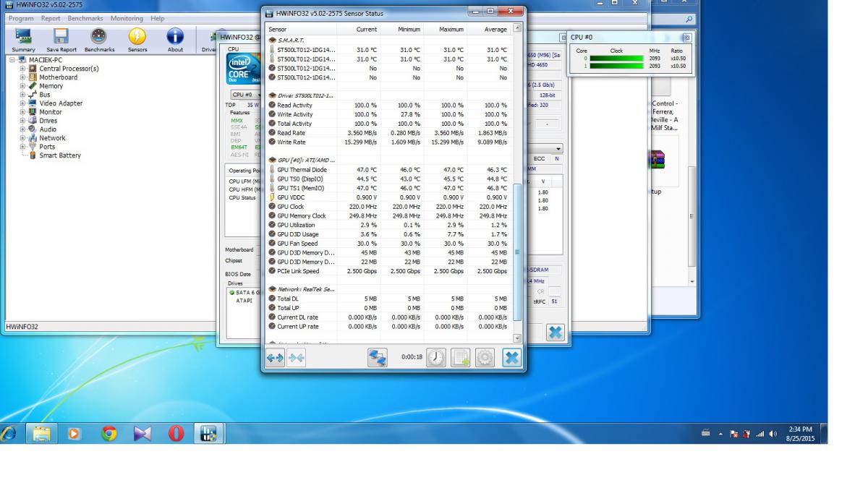
Task: Click the Maximum column header
Action: point(445,30)
